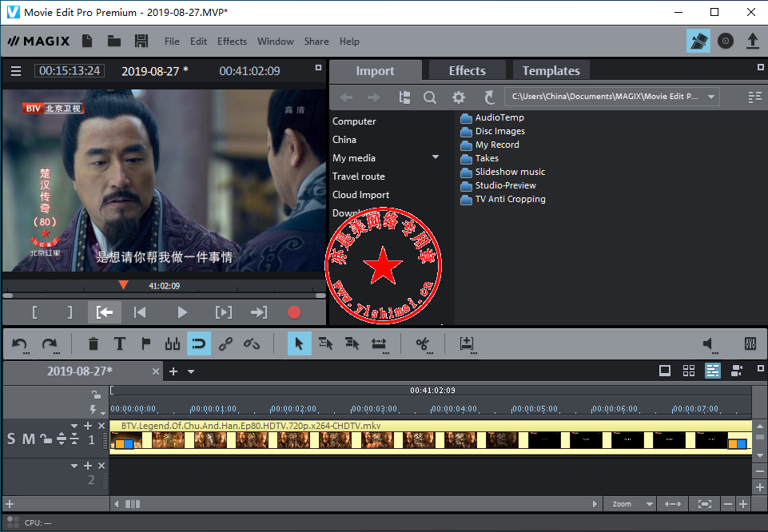The height and width of the screenshot is (532, 768).
Task: Click the 00:15:13:24 timecode field
Action: click(70, 71)
